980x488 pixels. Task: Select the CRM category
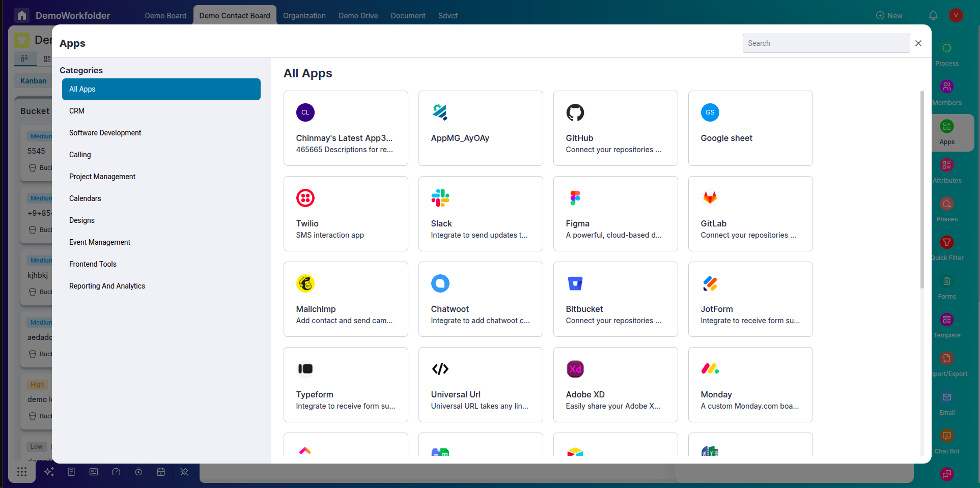click(161, 111)
